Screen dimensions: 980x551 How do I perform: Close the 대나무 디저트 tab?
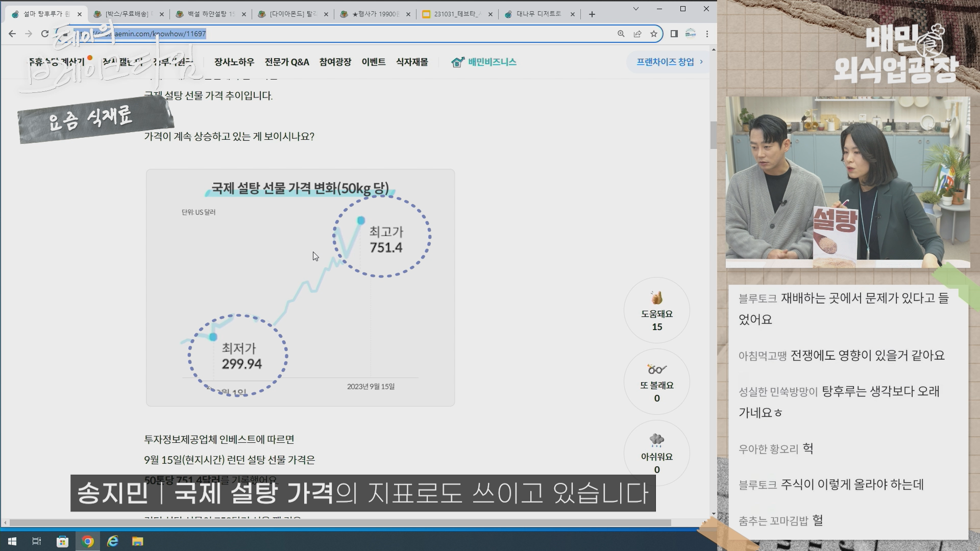tap(573, 14)
